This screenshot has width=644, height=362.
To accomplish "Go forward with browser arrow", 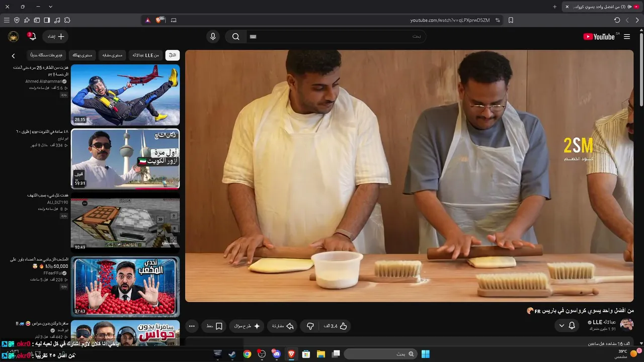I will click(627, 20).
